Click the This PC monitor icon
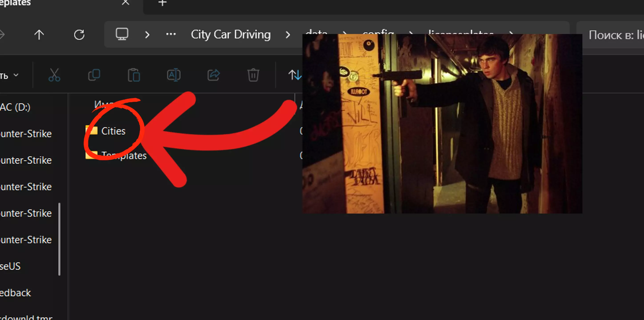Image resolution: width=644 pixels, height=320 pixels. coord(122,34)
